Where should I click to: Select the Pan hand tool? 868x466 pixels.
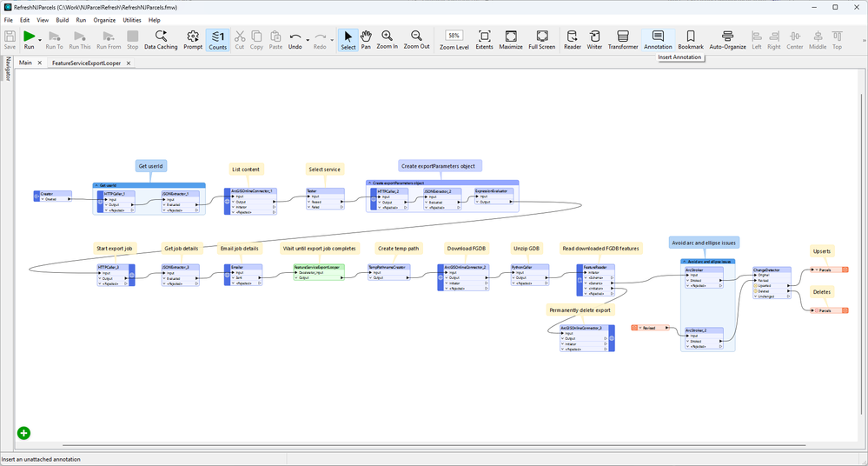[x=366, y=41]
